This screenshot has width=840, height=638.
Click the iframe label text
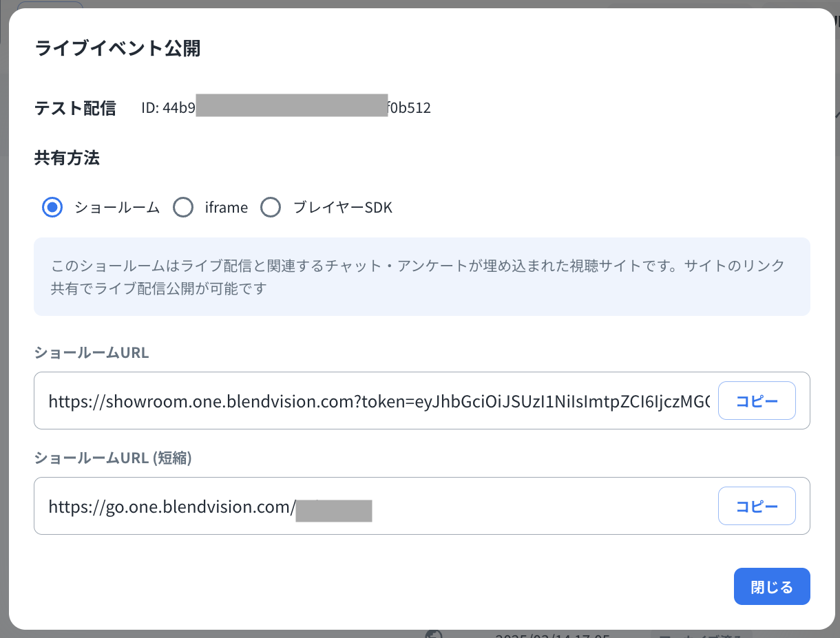[x=226, y=207]
